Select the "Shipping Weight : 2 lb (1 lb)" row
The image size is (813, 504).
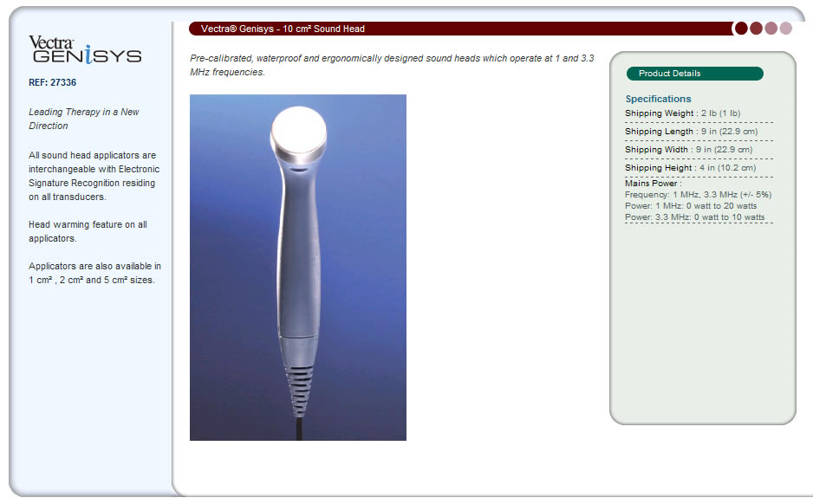click(699, 113)
